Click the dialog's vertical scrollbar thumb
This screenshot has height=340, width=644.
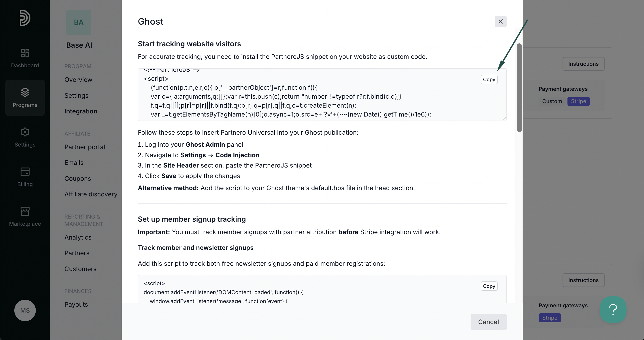point(519,87)
